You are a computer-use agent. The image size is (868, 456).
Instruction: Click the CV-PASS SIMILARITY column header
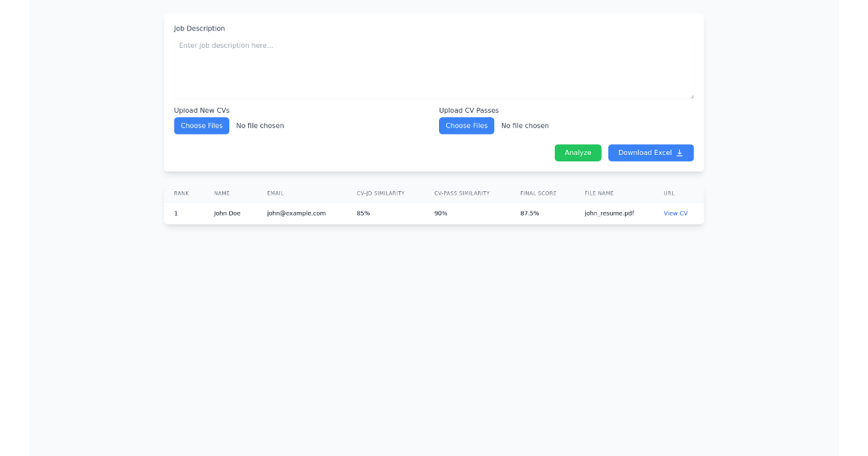click(x=461, y=193)
